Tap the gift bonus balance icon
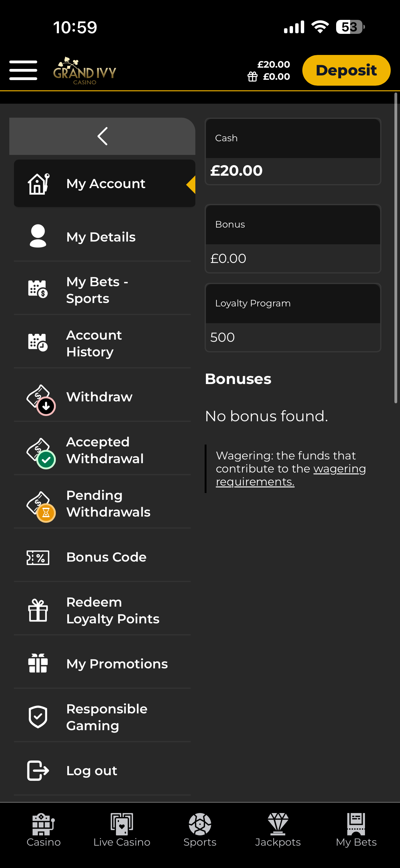Viewport: 400px width, 868px height. [x=252, y=77]
